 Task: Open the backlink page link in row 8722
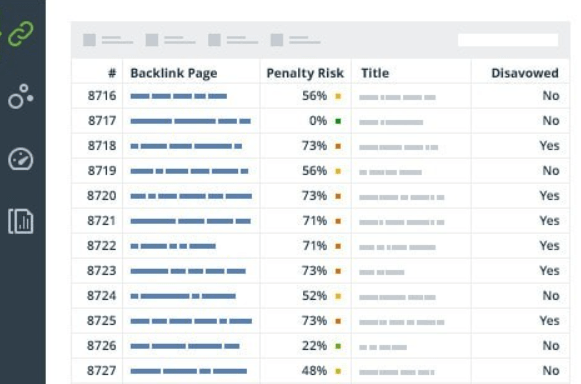pos(173,246)
